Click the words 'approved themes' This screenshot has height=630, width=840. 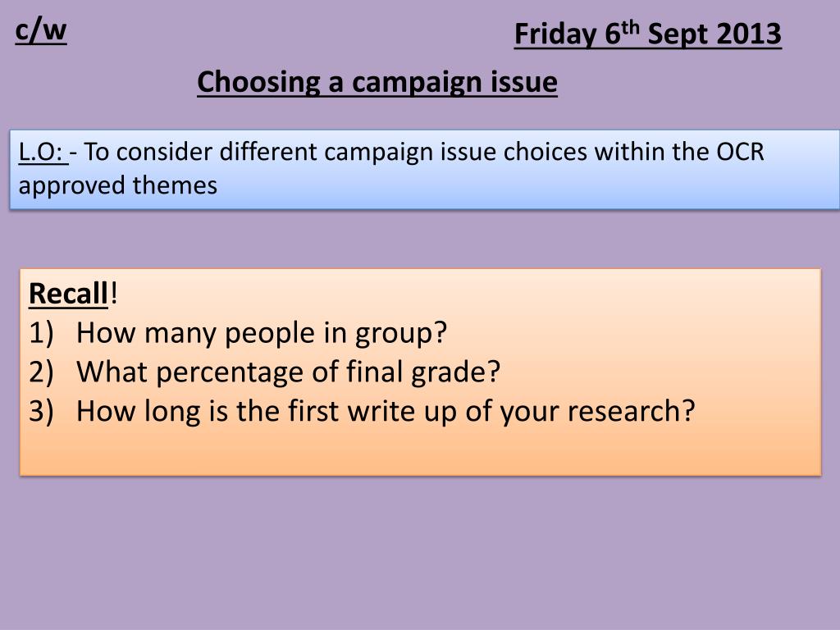point(118,186)
